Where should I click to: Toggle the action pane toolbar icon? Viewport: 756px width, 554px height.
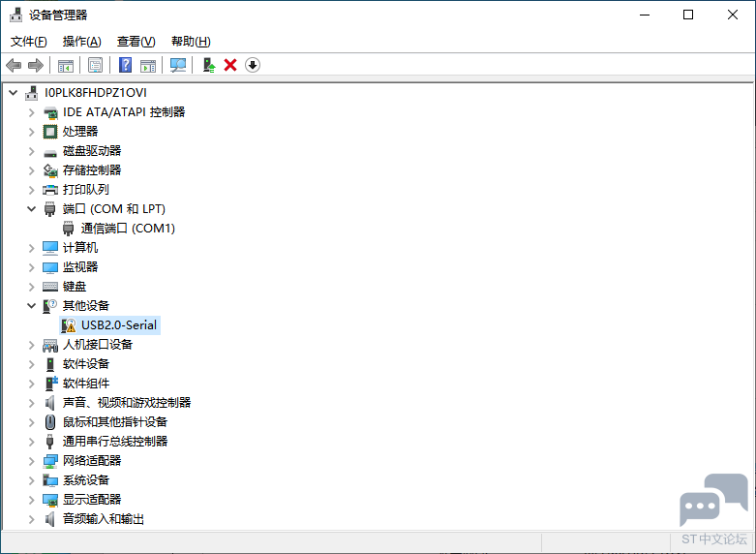(148, 65)
